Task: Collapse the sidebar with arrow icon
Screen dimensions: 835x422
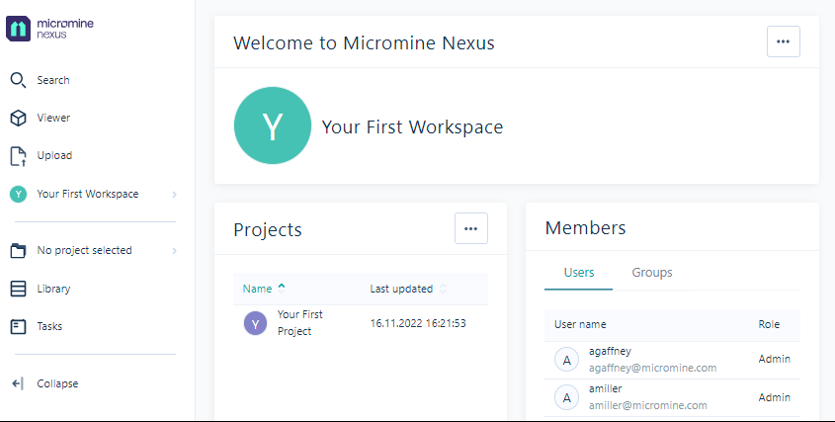Action: coord(18,384)
